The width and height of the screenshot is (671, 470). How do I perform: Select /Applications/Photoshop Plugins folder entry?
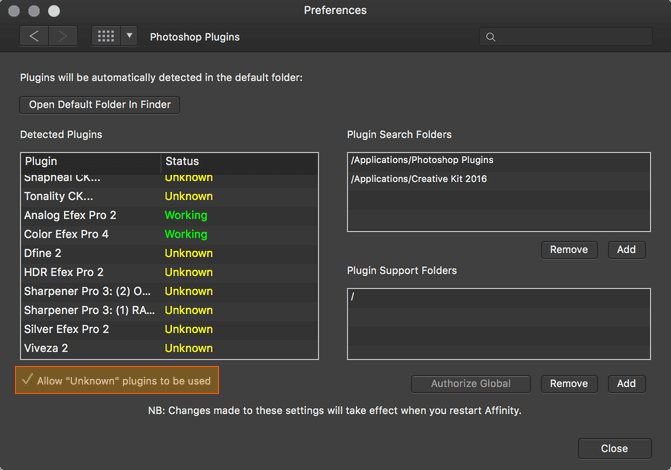click(499, 160)
